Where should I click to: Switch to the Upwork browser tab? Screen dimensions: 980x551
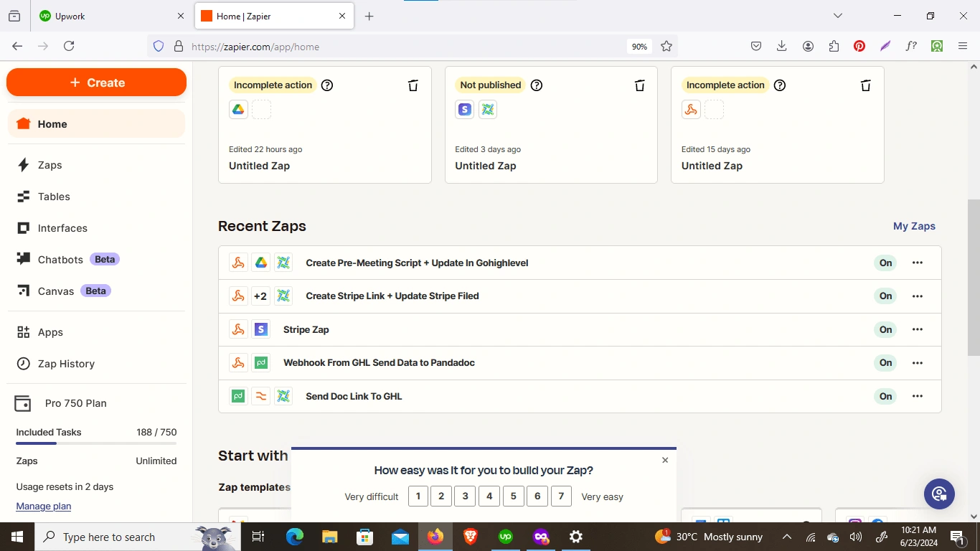(x=113, y=16)
